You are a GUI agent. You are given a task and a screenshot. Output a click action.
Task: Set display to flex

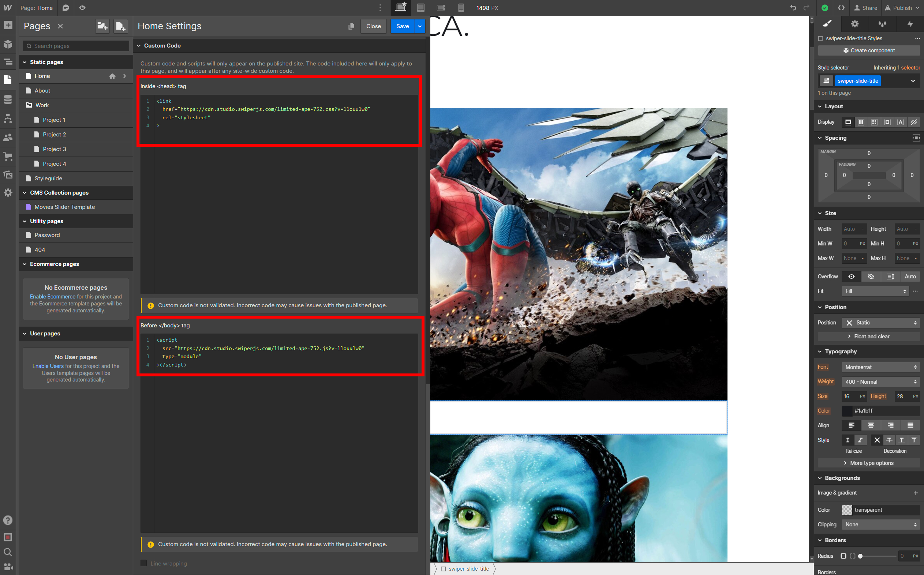pos(861,122)
